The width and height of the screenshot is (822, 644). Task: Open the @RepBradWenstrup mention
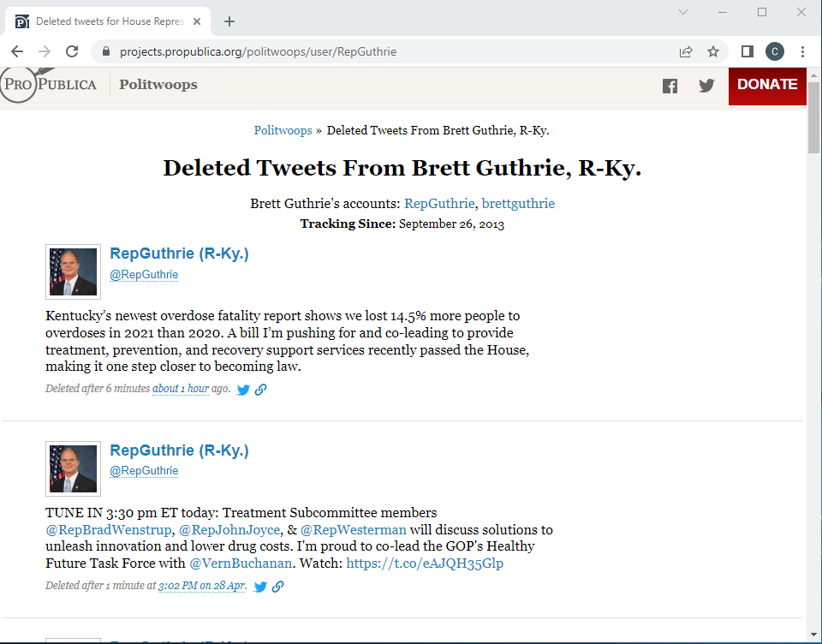click(x=109, y=530)
